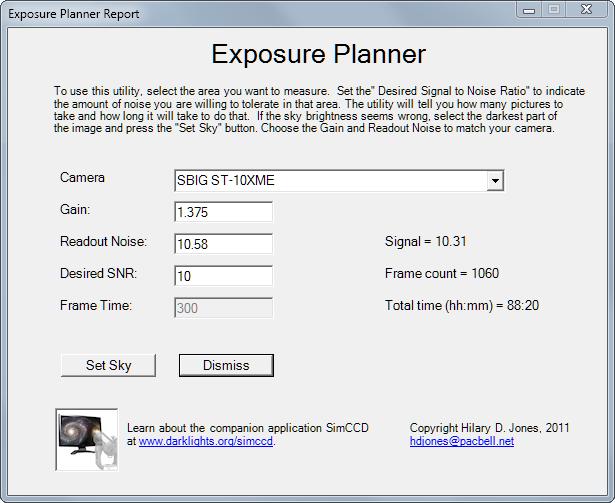
Task: Open the www.darklights.org/simccd link
Action: 205,441
